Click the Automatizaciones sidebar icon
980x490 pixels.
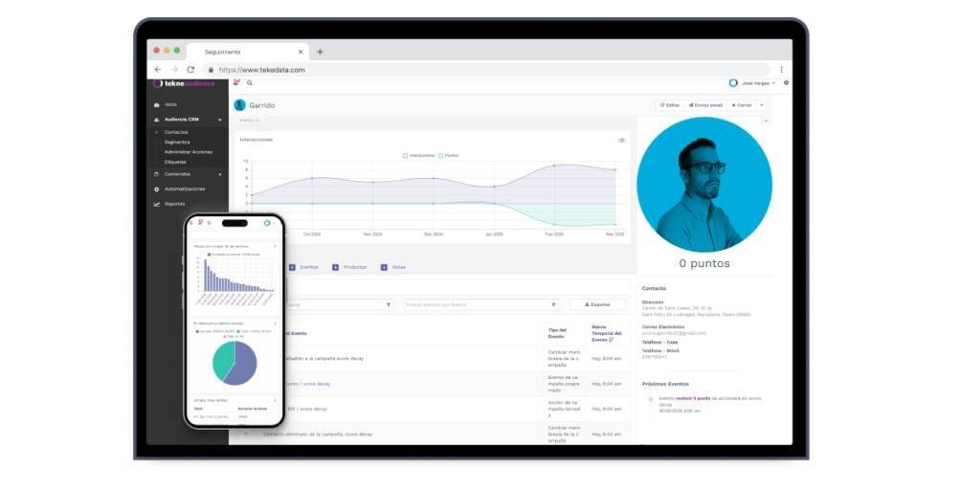coord(157,189)
